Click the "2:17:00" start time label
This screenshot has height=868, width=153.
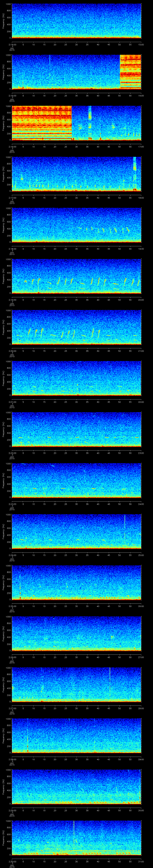12,198
